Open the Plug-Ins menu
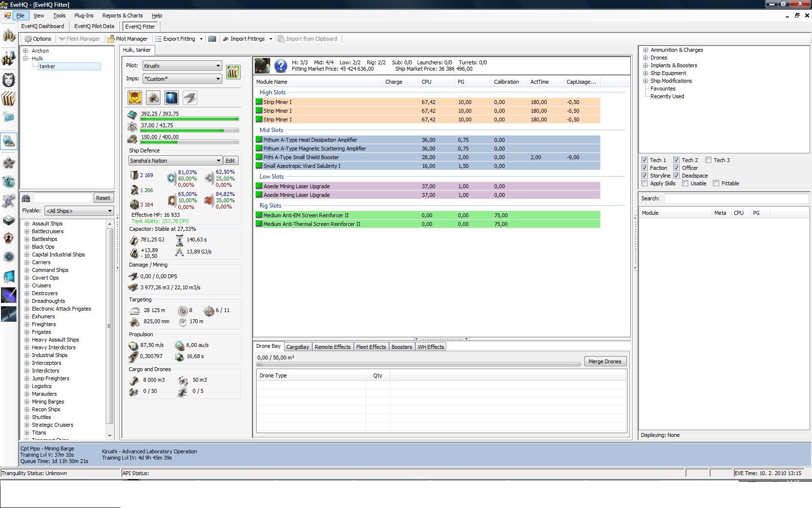The height and width of the screenshot is (508, 812). 84,15
